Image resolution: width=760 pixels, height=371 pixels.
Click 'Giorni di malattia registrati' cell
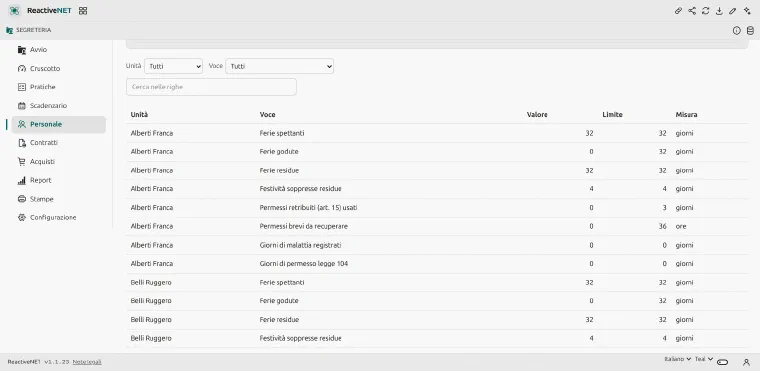tap(300, 245)
